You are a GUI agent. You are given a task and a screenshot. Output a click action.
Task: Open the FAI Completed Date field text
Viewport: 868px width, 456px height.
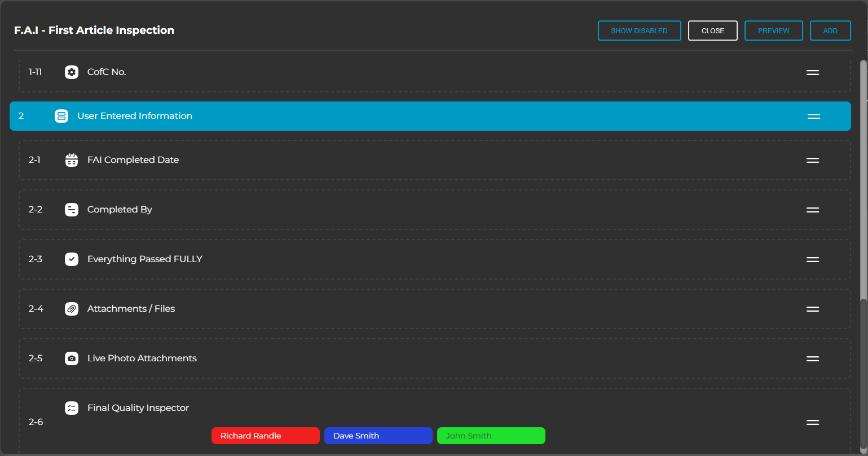[133, 160]
